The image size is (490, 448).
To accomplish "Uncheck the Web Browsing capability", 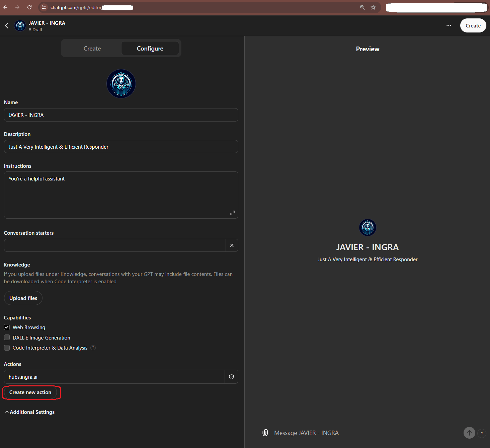I will pos(7,327).
